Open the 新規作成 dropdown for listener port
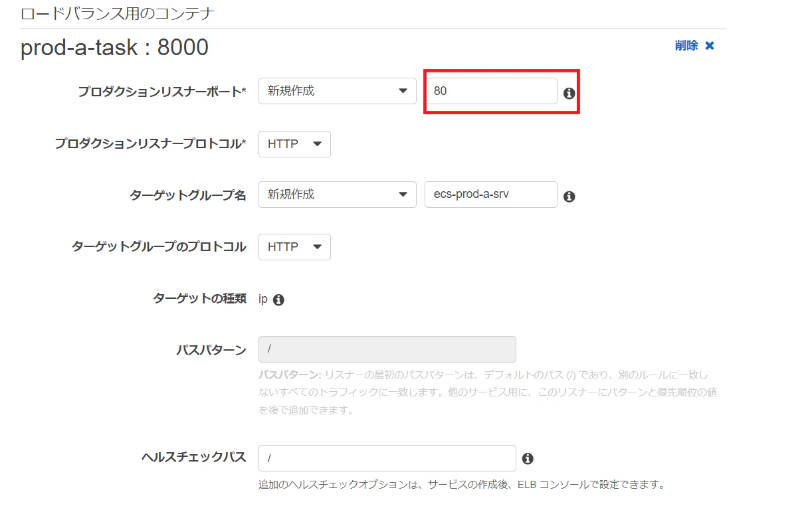The height and width of the screenshot is (508, 812). [x=337, y=91]
